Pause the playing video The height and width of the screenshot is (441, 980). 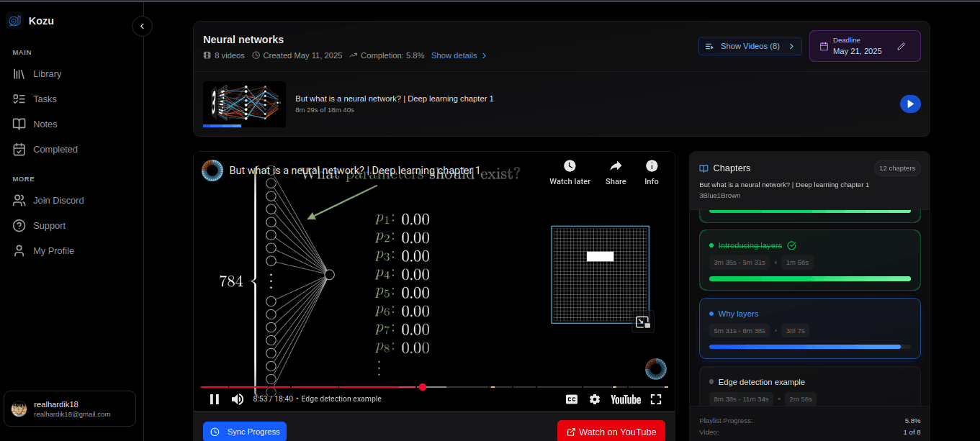pyautogui.click(x=214, y=399)
